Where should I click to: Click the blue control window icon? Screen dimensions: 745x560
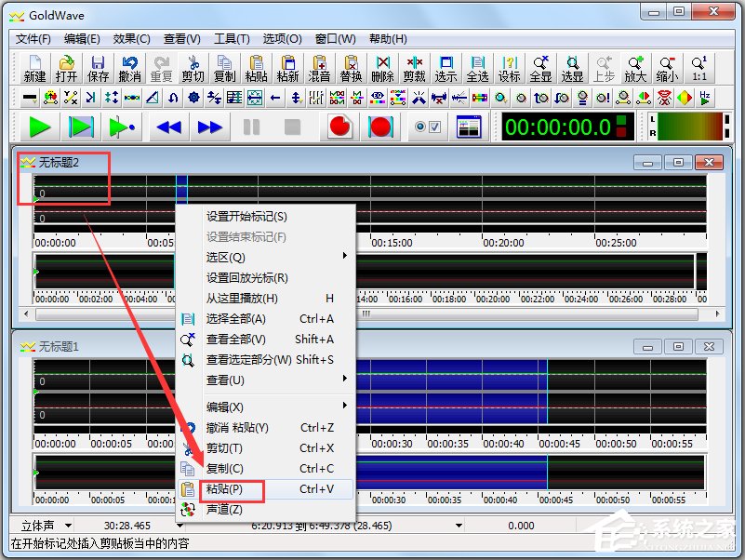click(x=469, y=127)
